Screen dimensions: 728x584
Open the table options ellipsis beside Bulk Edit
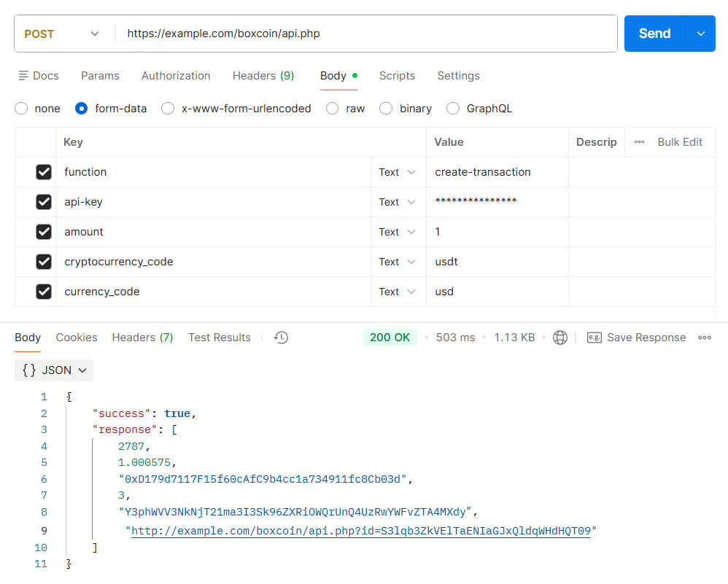pyautogui.click(x=639, y=142)
